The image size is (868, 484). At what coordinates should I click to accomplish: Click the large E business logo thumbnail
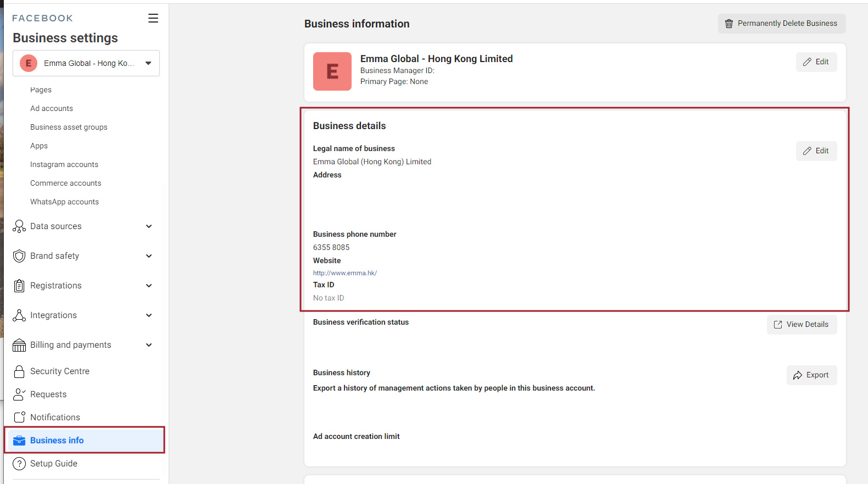click(x=332, y=71)
